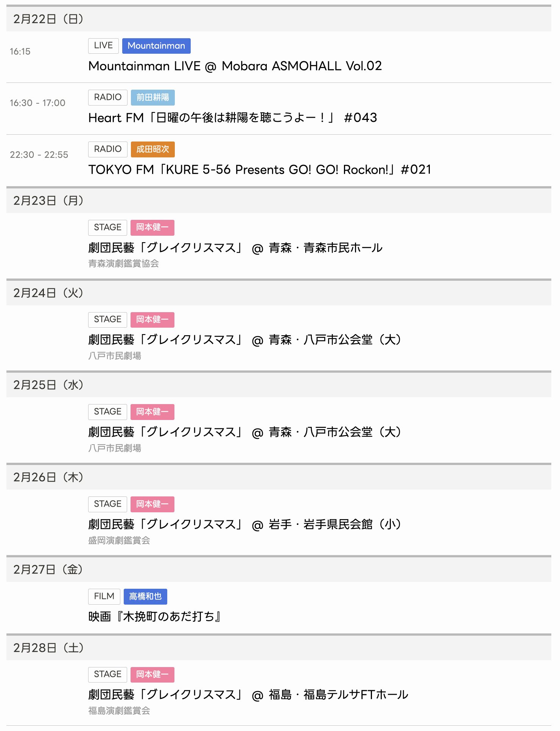
Task: Click the FILM category tag
Action: click(104, 596)
